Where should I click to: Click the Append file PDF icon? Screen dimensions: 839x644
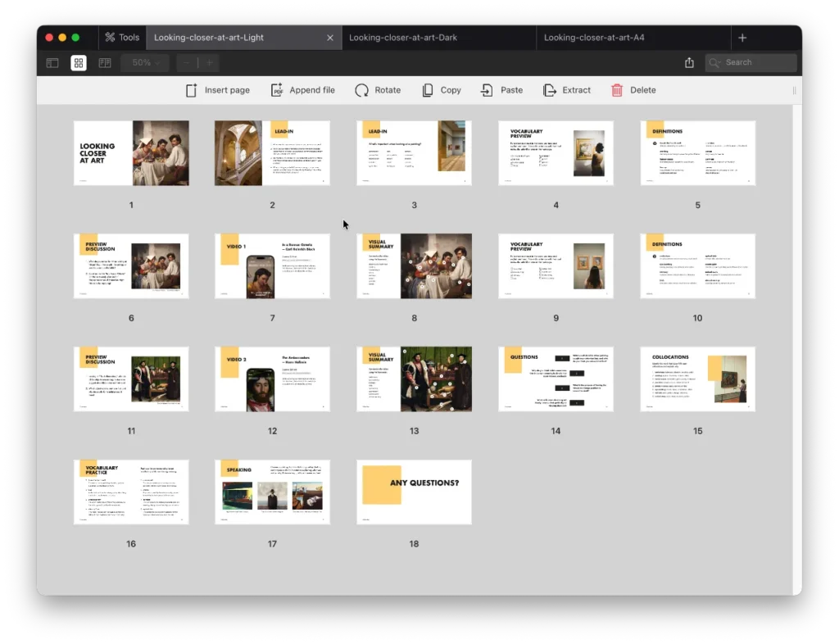click(x=277, y=90)
